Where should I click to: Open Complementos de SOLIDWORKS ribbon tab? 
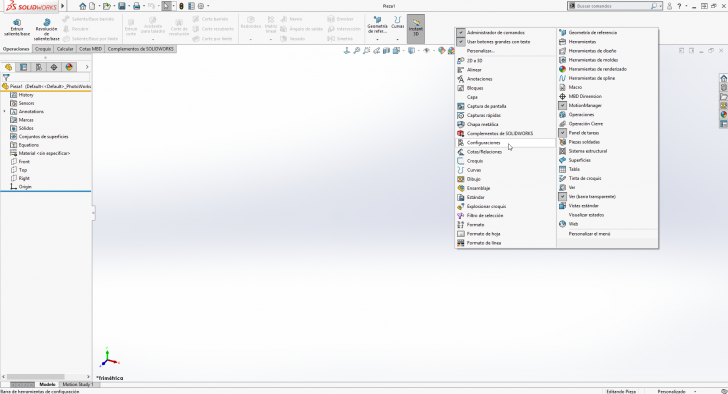click(141, 49)
